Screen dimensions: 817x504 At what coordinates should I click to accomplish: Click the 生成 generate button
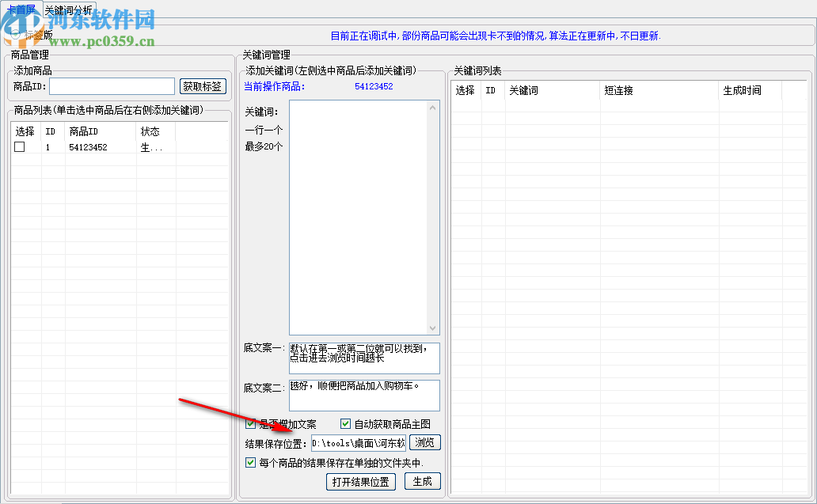pyautogui.click(x=423, y=482)
